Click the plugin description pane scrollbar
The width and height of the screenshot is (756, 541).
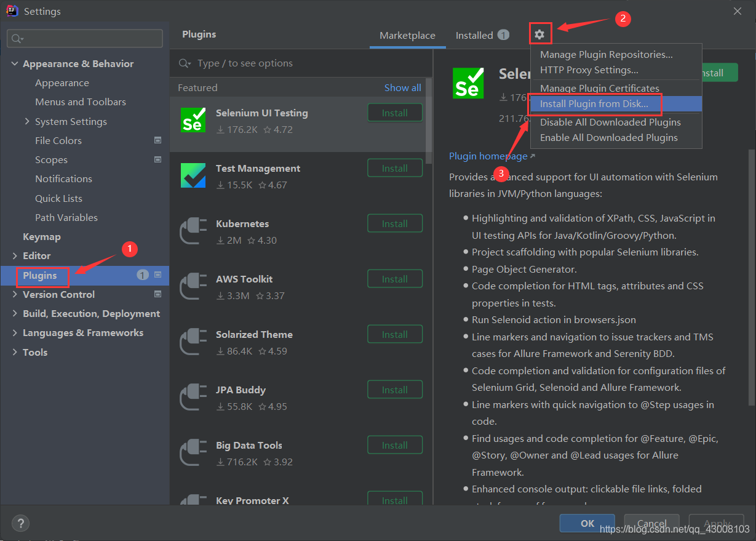[751, 277]
